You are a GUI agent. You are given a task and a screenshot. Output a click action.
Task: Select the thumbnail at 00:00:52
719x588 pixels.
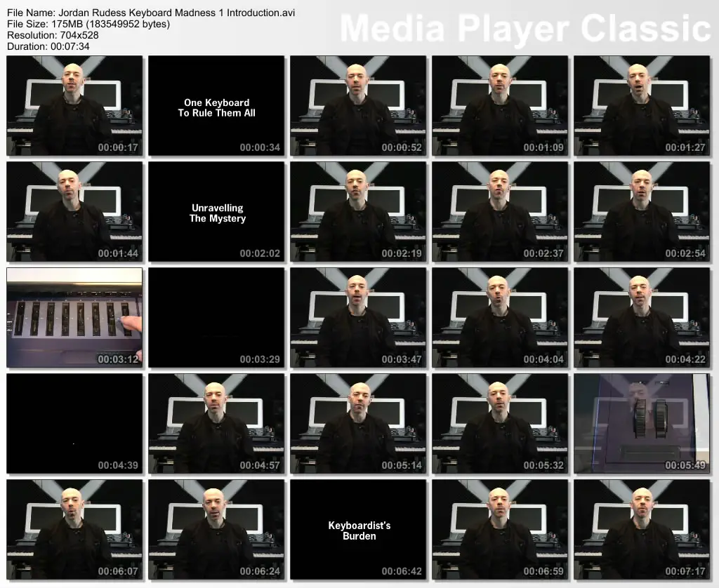pos(358,106)
